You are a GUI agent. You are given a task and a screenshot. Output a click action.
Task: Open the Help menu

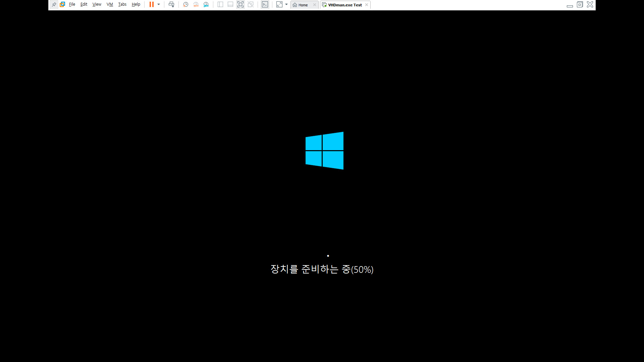click(x=136, y=5)
